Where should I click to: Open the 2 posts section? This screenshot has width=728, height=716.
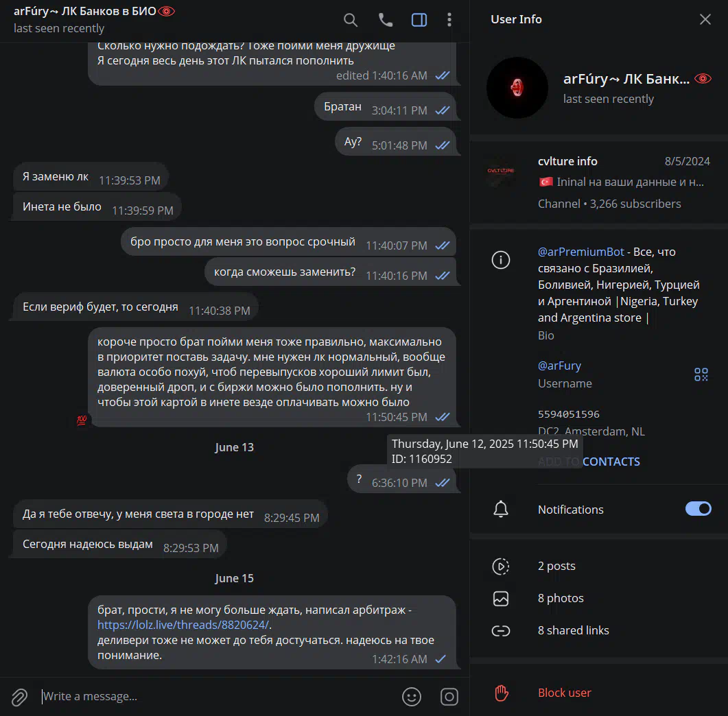(x=598, y=566)
